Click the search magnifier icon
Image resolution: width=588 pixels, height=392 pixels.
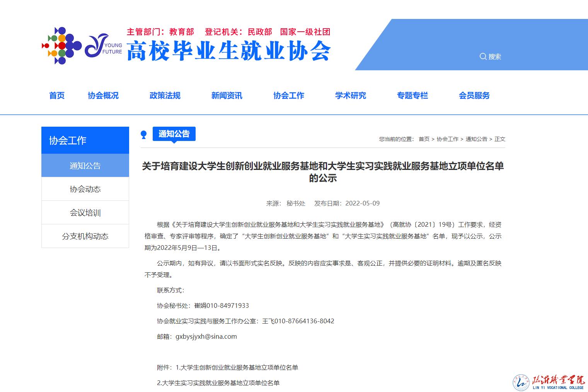coord(483,56)
